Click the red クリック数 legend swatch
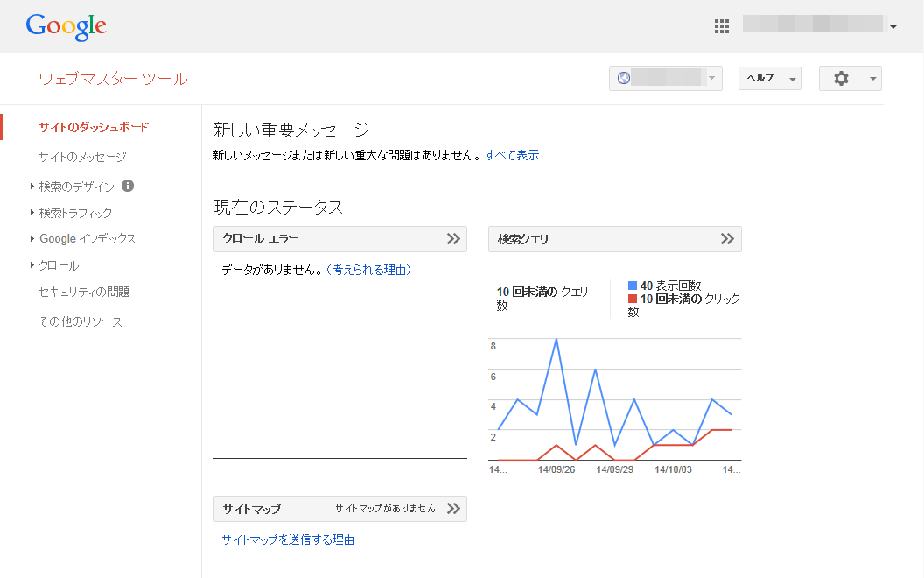 tap(633, 299)
